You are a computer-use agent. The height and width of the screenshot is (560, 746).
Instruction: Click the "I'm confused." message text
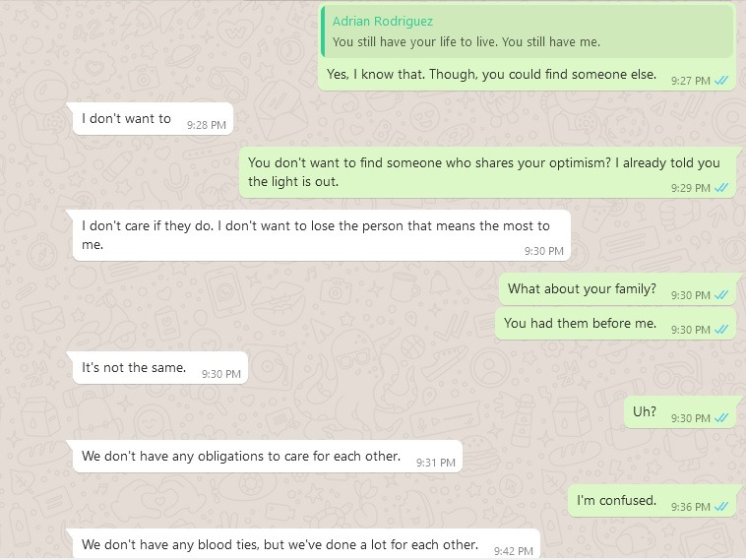click(x=616, y=501)
